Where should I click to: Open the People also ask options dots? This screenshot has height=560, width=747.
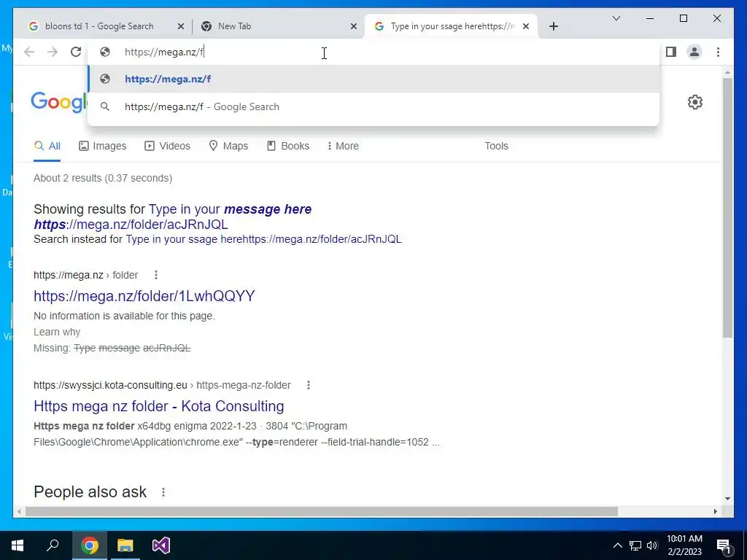[x=163, y=492]
